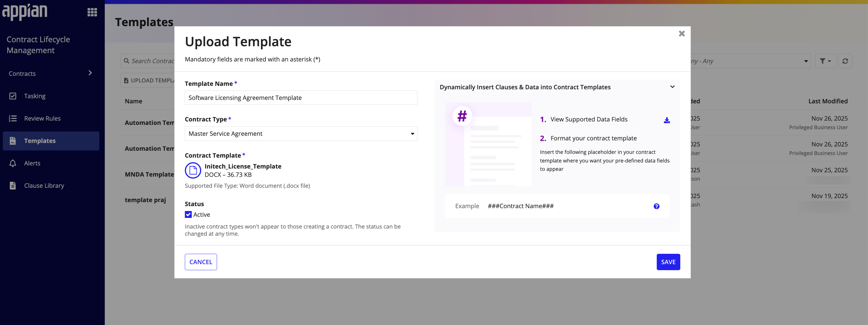868x325 pixels.
Task: Click View Supported Data Fields text
Action: 589,119
